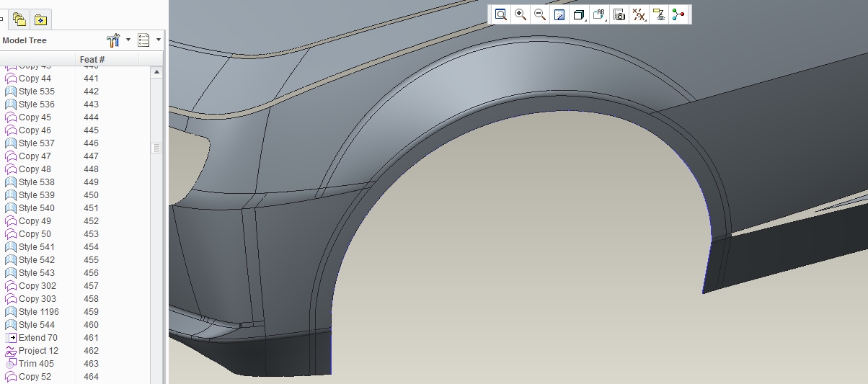
Task: Click the Feat # column header
Action: 92,58
